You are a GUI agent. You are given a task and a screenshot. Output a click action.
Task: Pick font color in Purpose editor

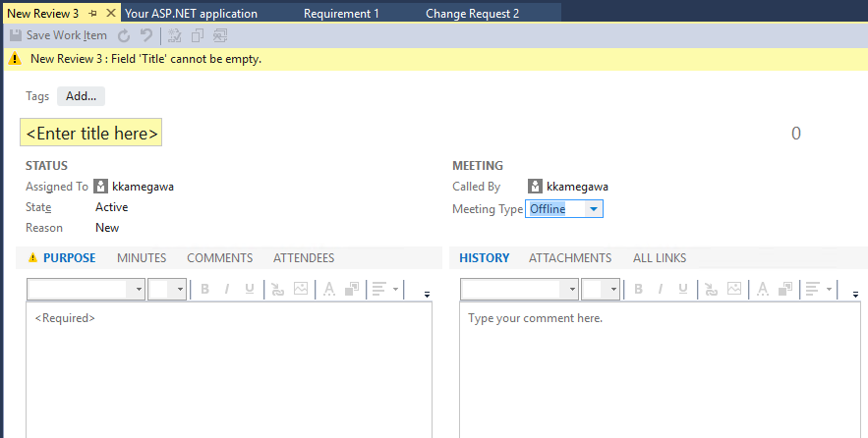[x=329, y=289]
